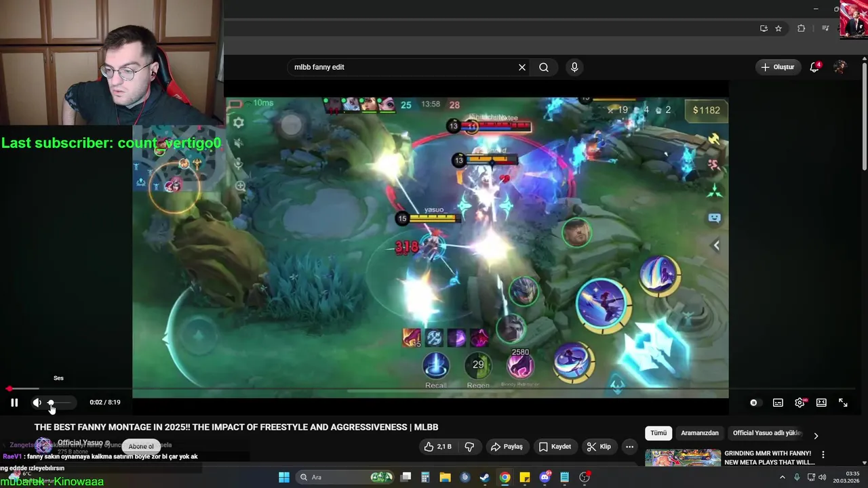Click the tray microphone icon
868x488 pixels.
click(x=797, y=477)
